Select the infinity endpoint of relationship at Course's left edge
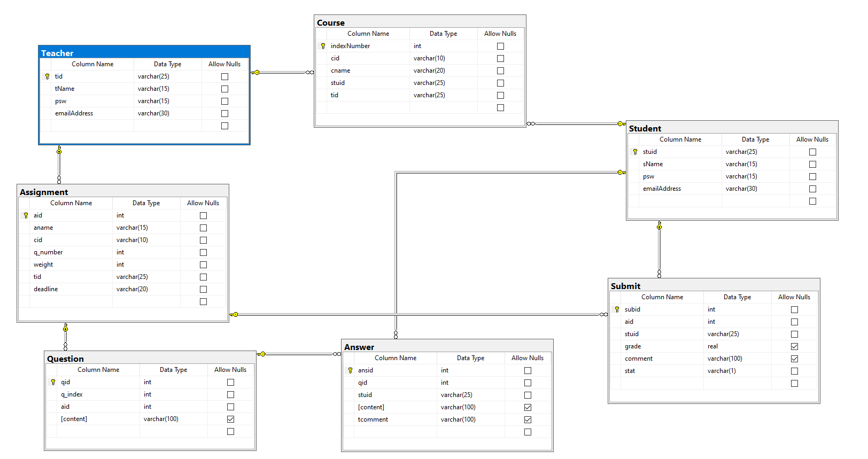Image resolution: width=868 pixels, height=459 pixels. [x=309, y=72]
